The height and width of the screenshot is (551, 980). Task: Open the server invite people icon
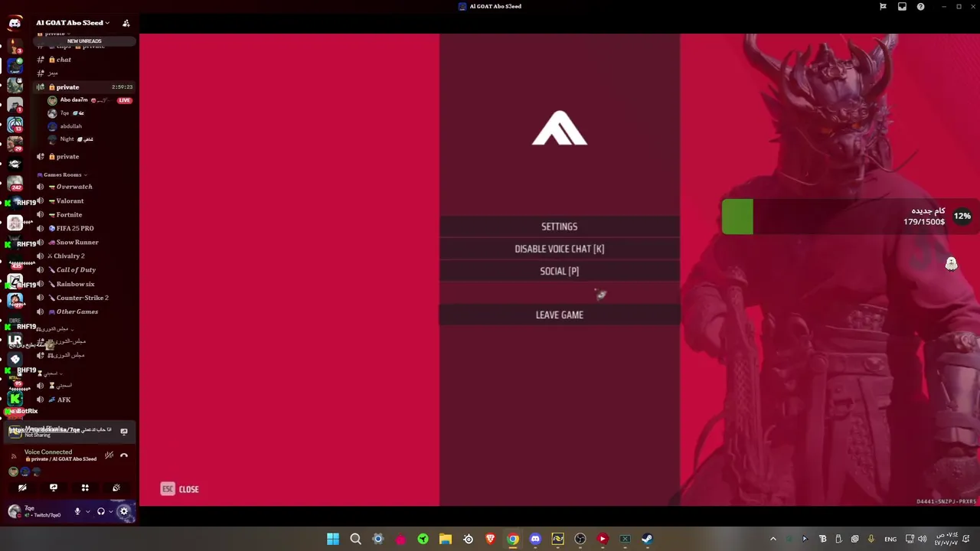click(x=126, y=23)
